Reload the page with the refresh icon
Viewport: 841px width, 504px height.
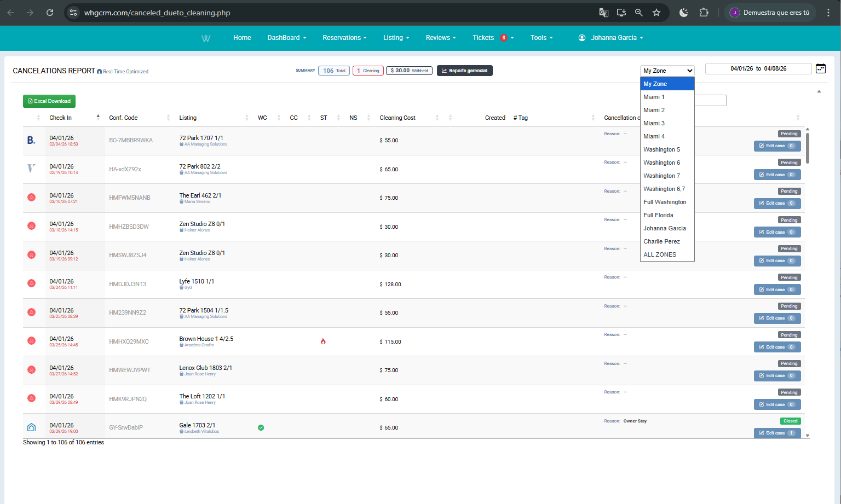tap(50, 13)
